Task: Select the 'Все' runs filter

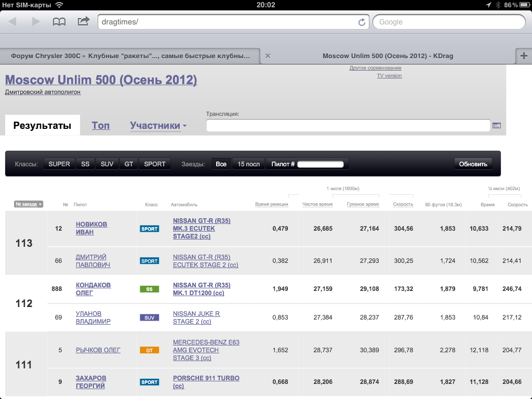Action: point(221,164)
